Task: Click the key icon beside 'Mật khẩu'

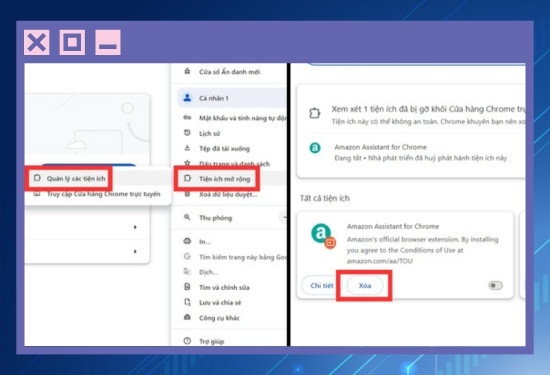Action: [x=187, y=118]
